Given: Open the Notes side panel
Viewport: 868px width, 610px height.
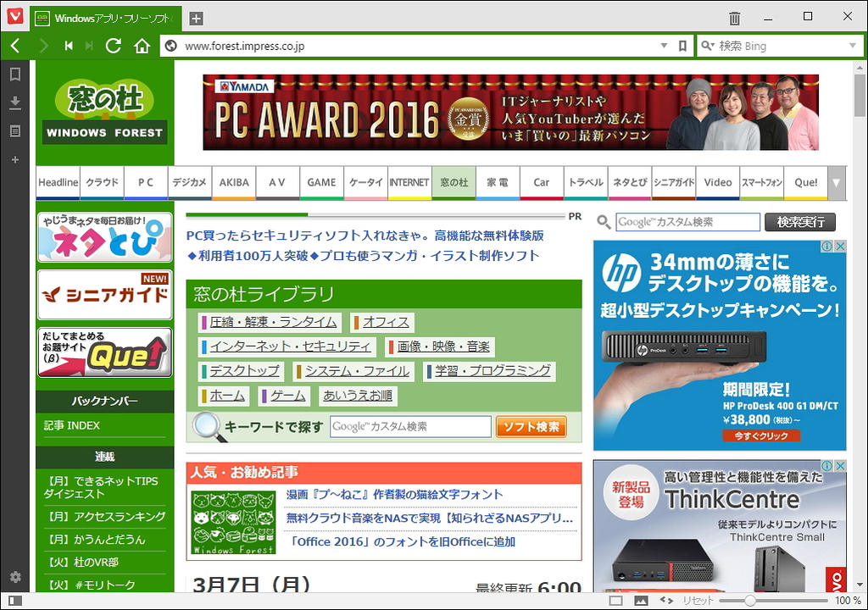Looking at the screenshot, I should [15, 131].
